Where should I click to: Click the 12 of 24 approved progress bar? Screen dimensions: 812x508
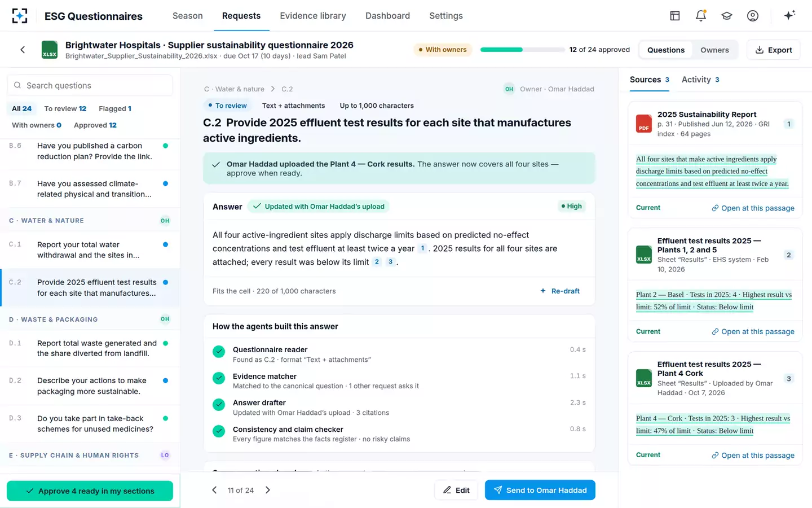click(x=522, y=50)
